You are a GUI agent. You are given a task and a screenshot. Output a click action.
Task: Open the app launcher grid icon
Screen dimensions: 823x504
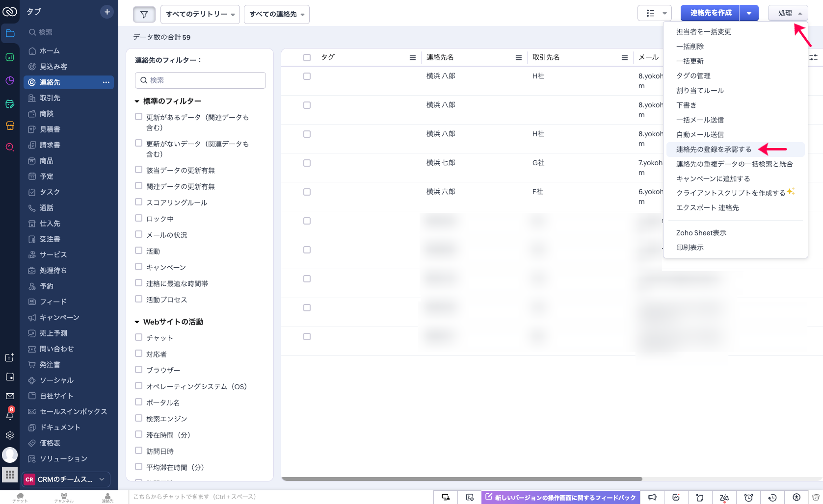click(x=10, y=475)
